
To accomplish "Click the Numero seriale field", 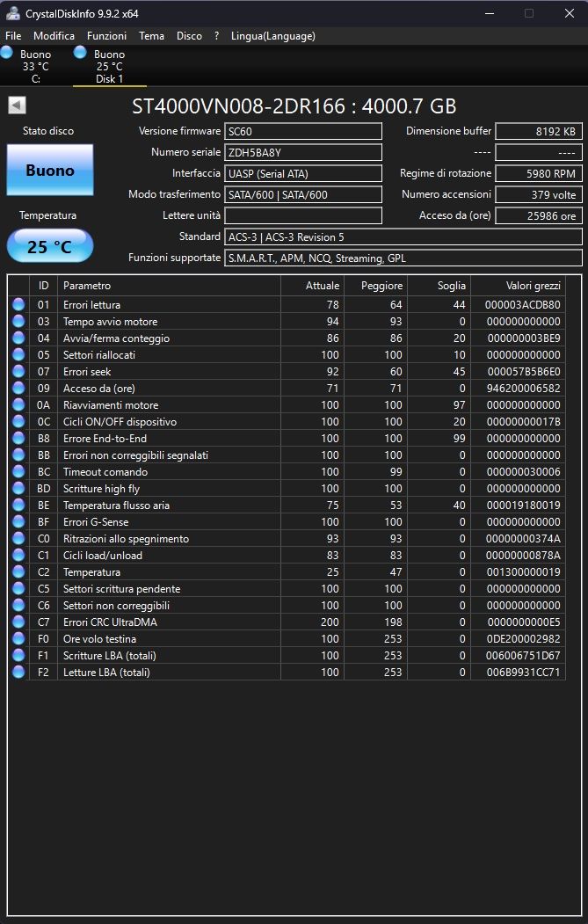I will point(303,152).
